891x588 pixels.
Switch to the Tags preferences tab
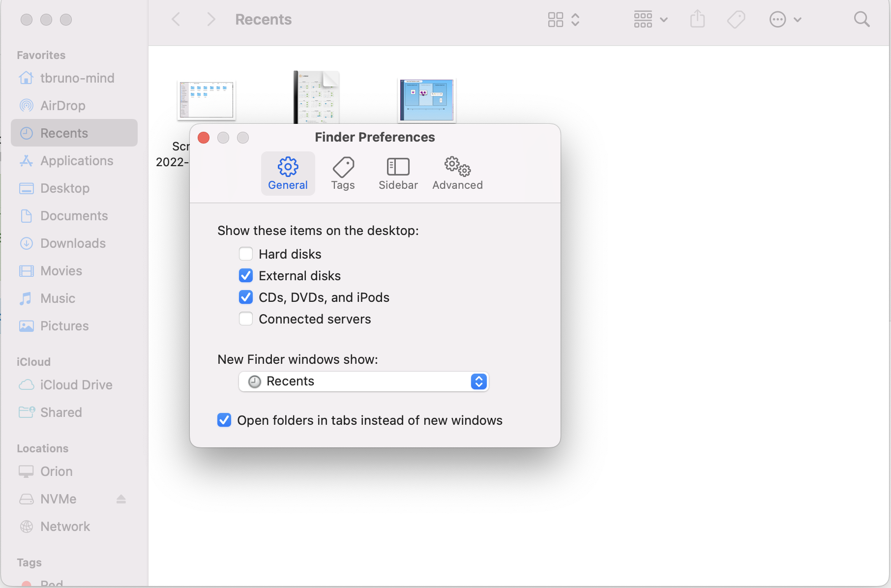343,174
